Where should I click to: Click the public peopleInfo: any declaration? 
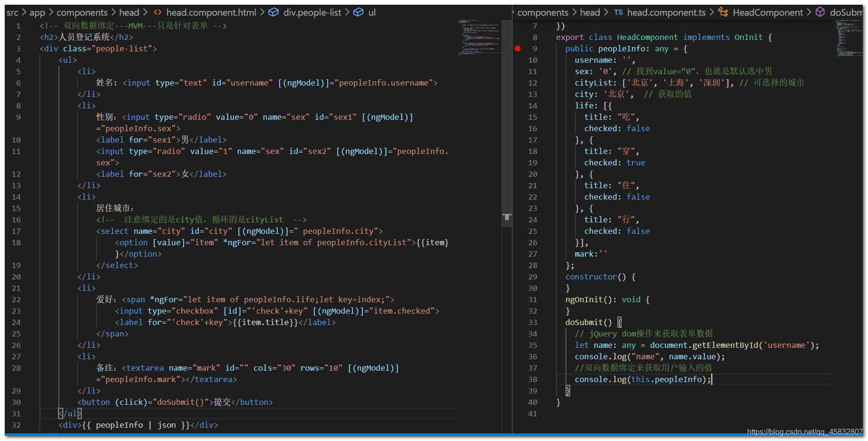click(x=626, y=48)
